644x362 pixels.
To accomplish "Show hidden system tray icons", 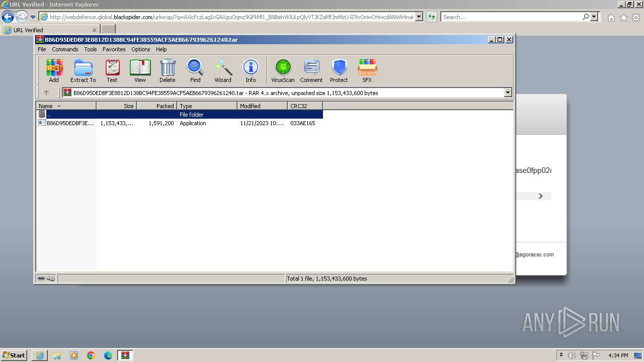I will click(561, 355).
